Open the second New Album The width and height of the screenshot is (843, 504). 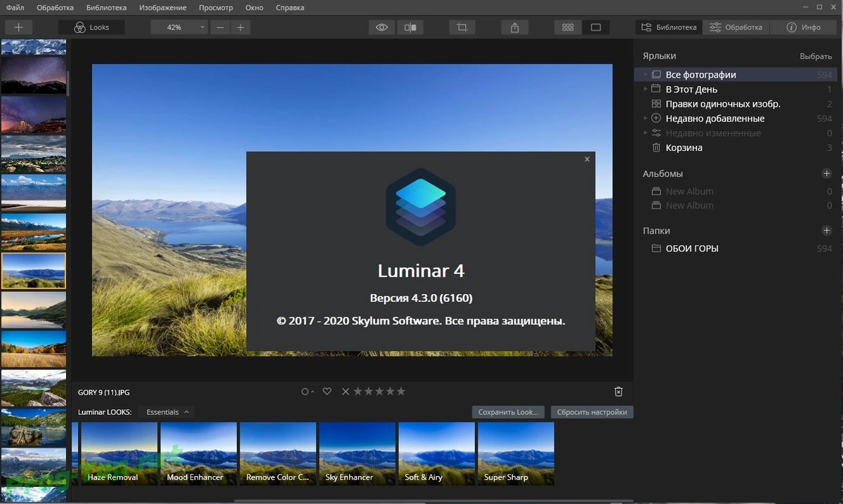click(x=734, y=206)
